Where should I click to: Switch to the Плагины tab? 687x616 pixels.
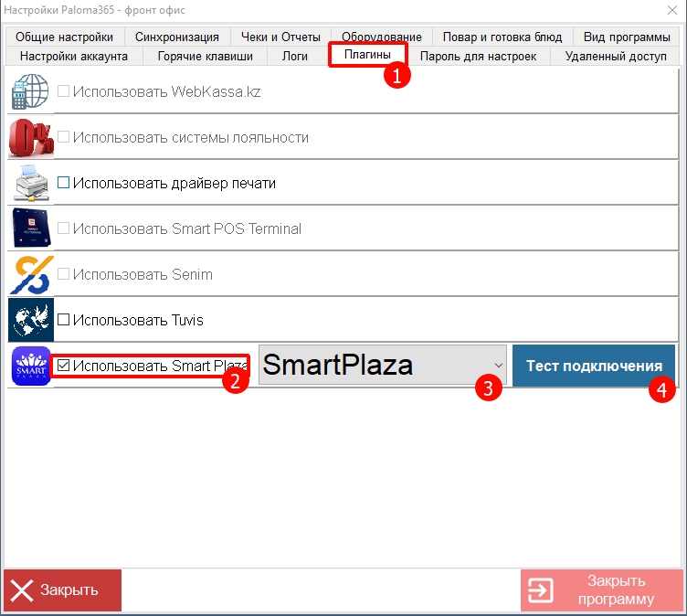(x=367, y=56)
